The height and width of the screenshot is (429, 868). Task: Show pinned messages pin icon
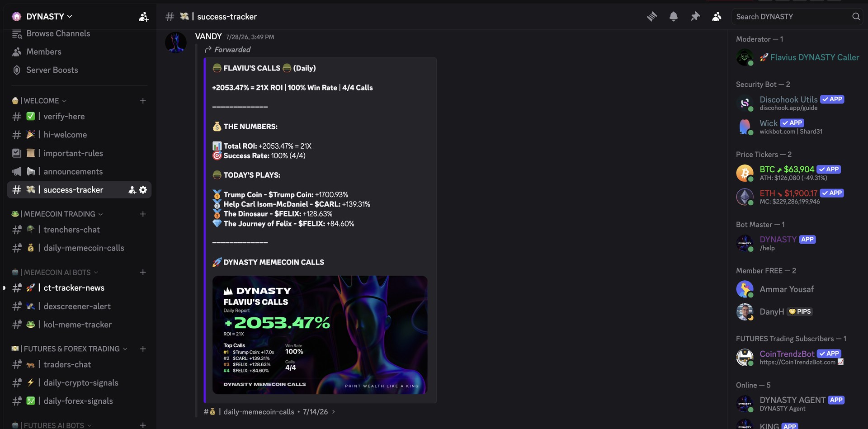pos(695,17)
